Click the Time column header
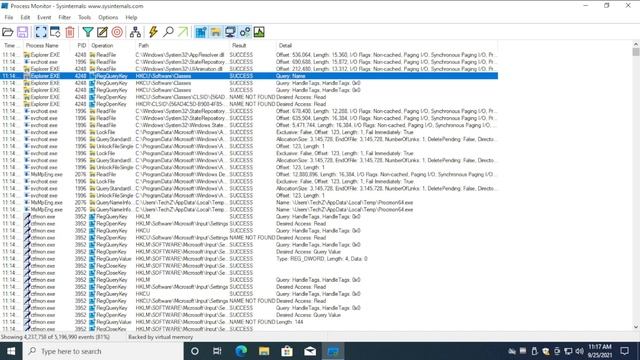 coord(11,45)
